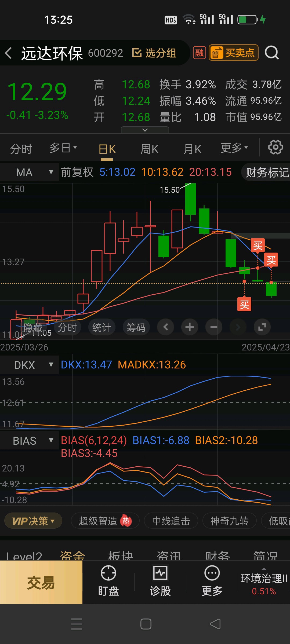Image resolution: width=290 pixels, height=644 pixels.
Task: Select 中线追击 strategy chip
Action: [171, 521]
